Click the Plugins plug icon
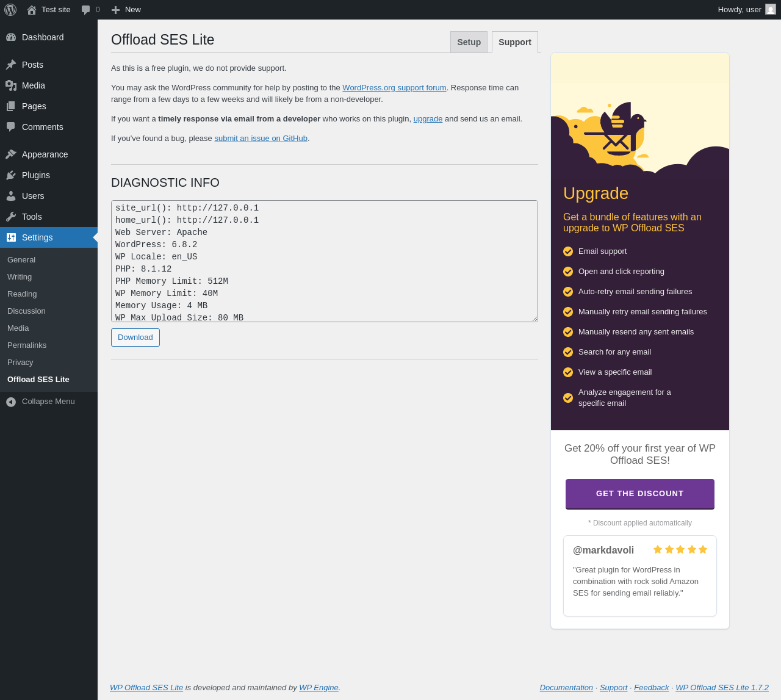The width and height of the screenshot is (781, 700). click(x=11, y=175)
